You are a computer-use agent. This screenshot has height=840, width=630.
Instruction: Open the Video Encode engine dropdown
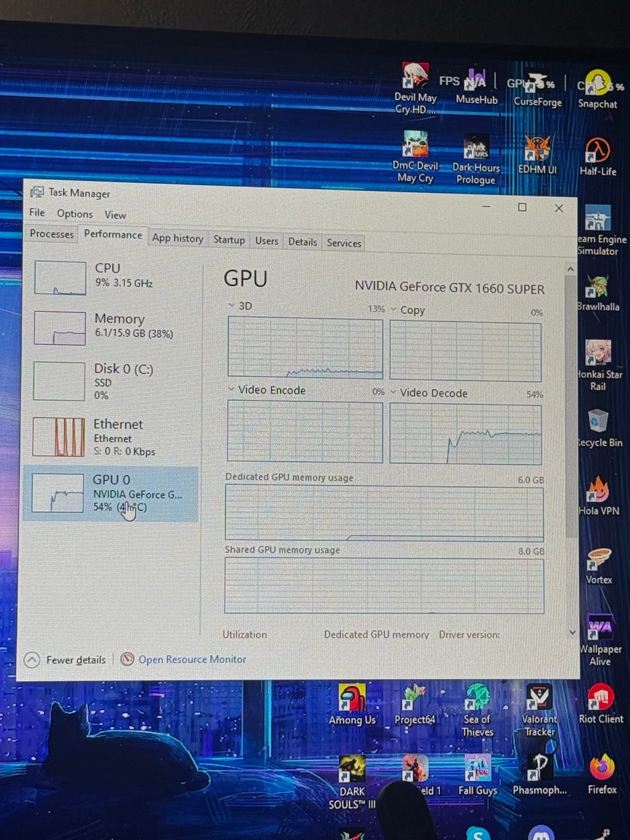coord(231,389)
